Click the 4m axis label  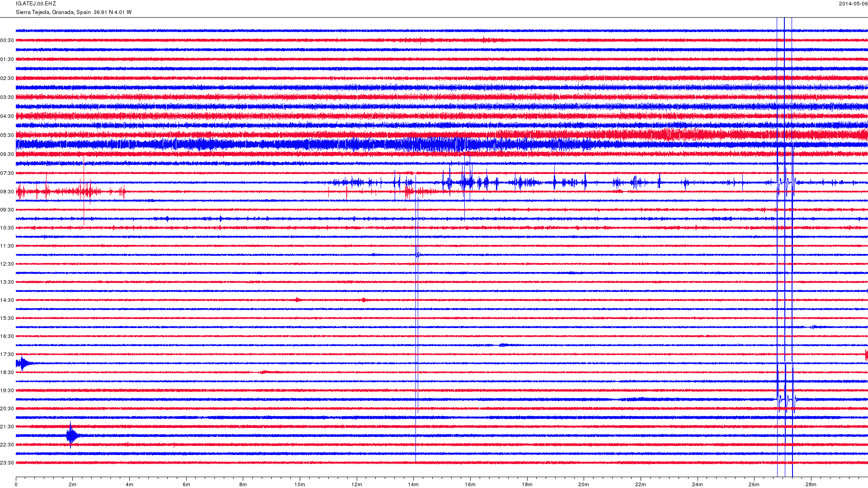coord(129,484)
